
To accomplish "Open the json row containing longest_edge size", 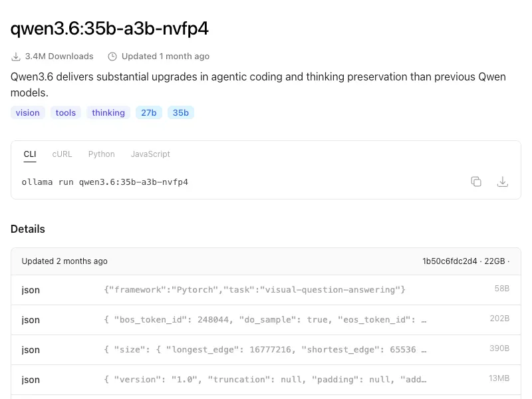I will pyautogui.click(x=265, y=350).
